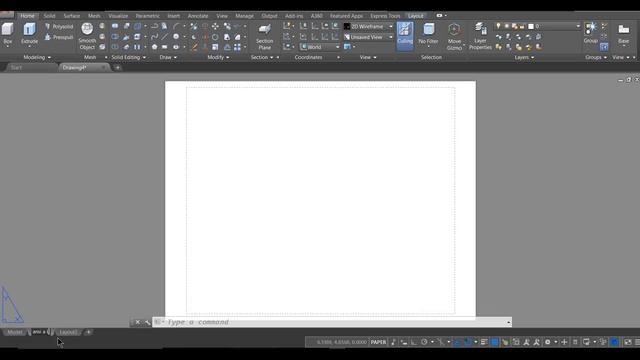The image size is (640, 360).
Task: Expand the Solid Editing panel
Action: pyautogui.click(x=129, y=58)
